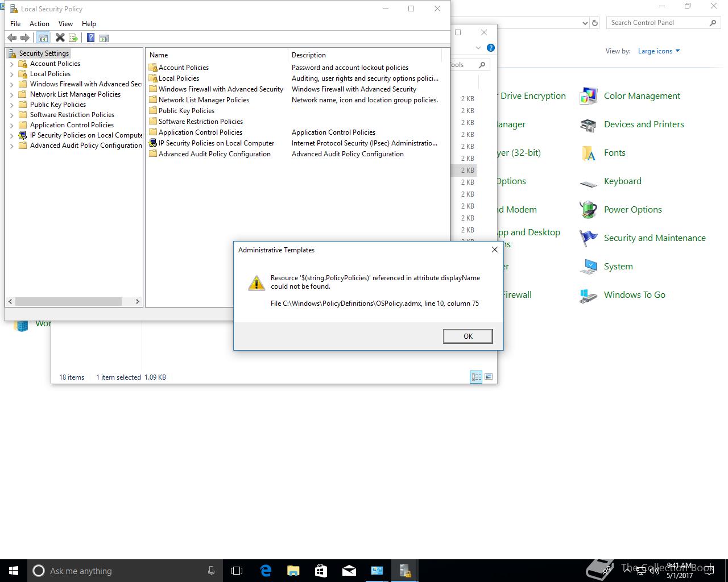
Task: Click the Delete (X) toolbar icon
Action: pos(60,38)
